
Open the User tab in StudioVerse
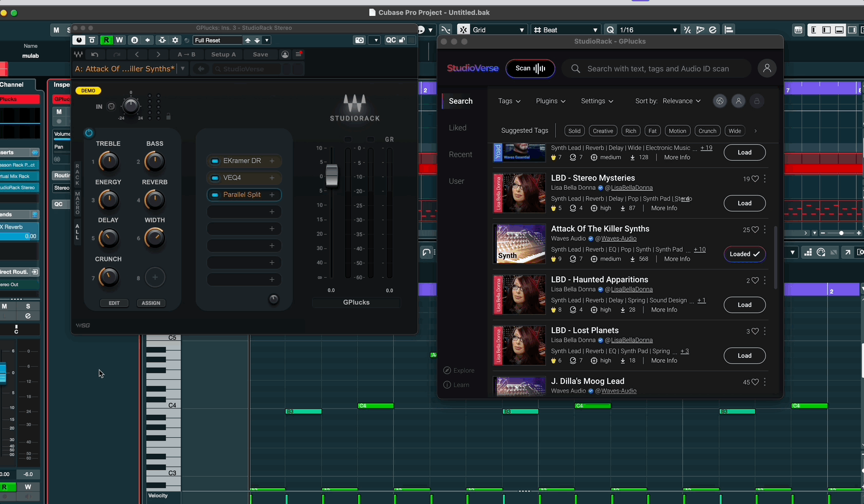(x=457, y=181)
